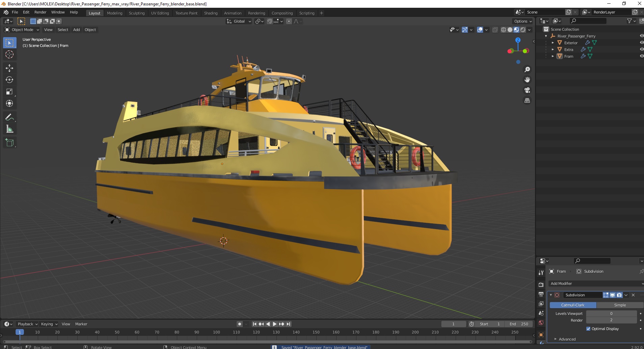Toggle proportional editing
The image size is (644, 349).
coord(289,21)
